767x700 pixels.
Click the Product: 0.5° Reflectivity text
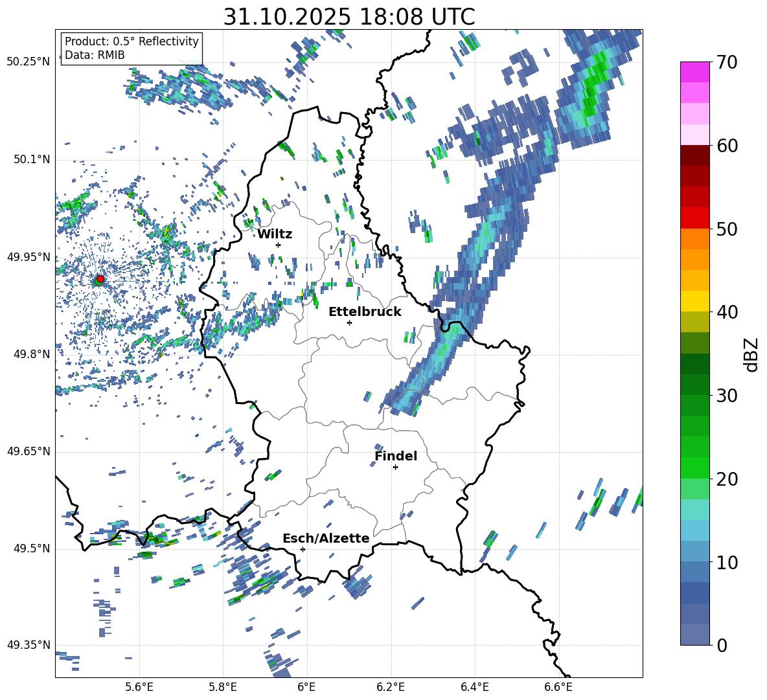click(132, 41)
